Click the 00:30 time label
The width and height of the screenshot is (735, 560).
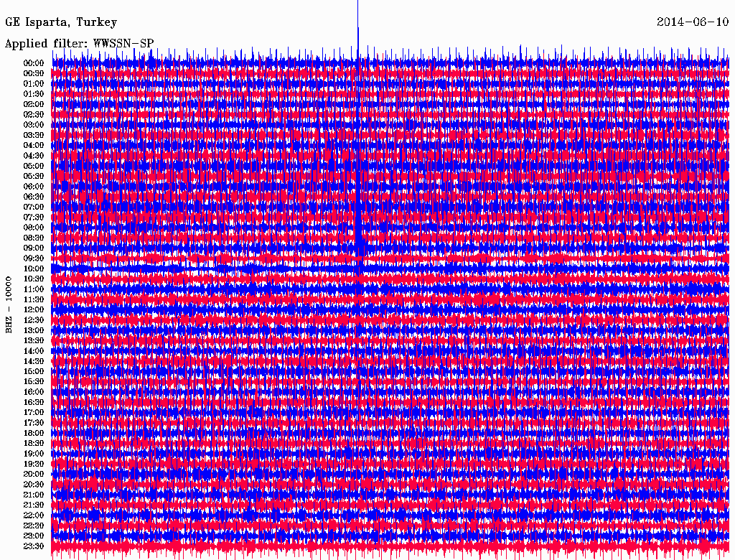34,74
